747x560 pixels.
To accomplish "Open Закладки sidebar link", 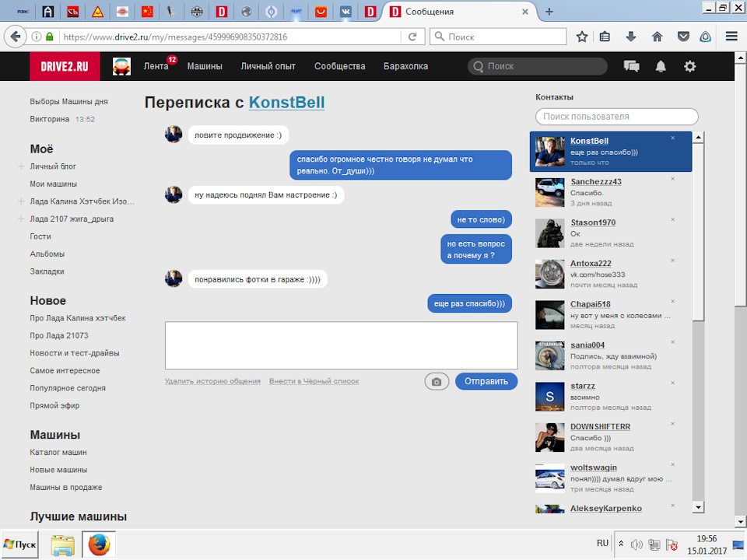I will click(47, 271).
